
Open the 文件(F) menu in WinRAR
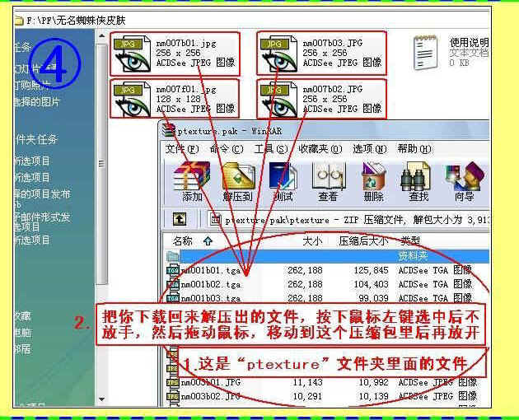click(182, 149)
